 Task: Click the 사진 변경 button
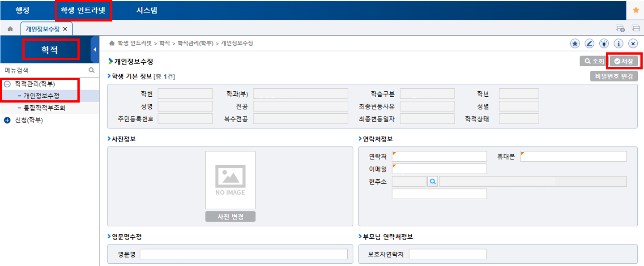click(x=230, y=217)
